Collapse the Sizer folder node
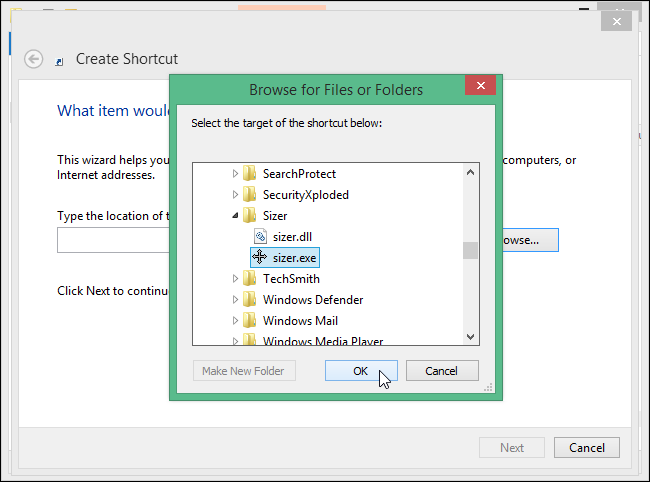This screenshot has width=650, height=482. point(236,216)
